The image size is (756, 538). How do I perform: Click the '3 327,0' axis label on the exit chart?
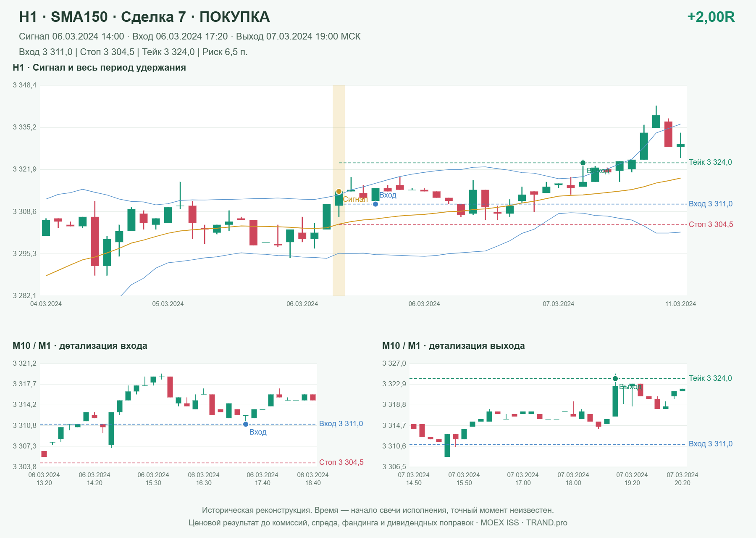point(394,364)
